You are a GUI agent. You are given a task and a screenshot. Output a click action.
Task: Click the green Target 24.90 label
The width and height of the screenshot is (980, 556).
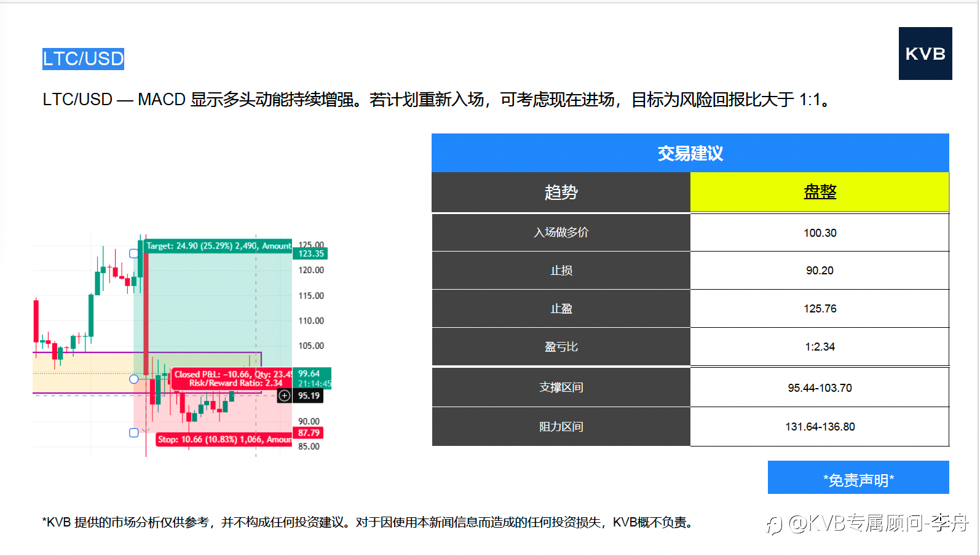(x=218, y=246)
